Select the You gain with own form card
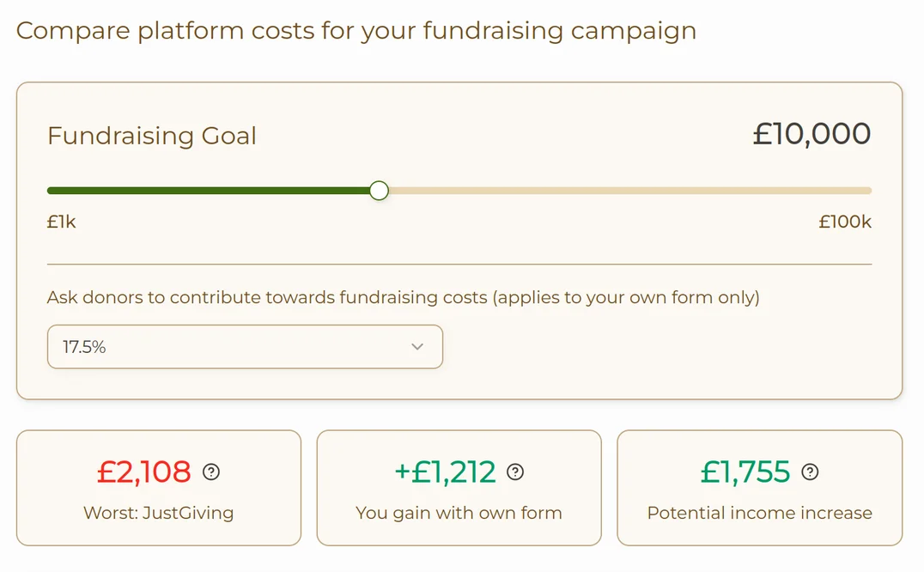924x572 pixels. click(x=459, y=488)
